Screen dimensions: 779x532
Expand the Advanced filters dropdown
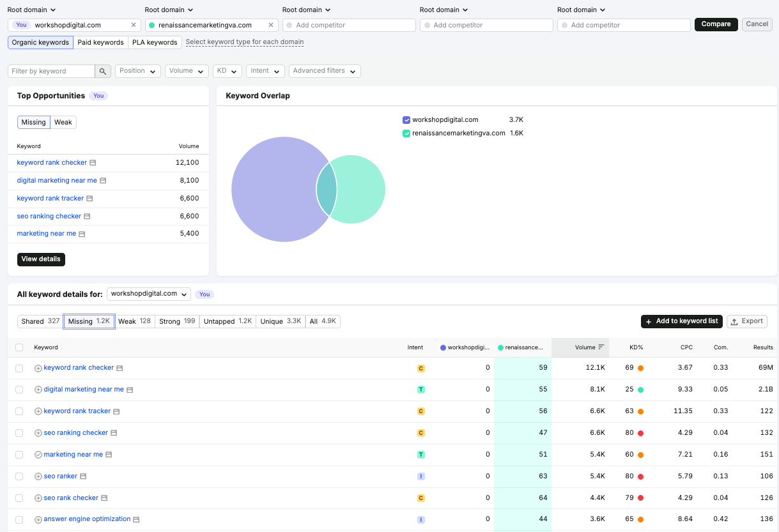[x=325, y=71]
